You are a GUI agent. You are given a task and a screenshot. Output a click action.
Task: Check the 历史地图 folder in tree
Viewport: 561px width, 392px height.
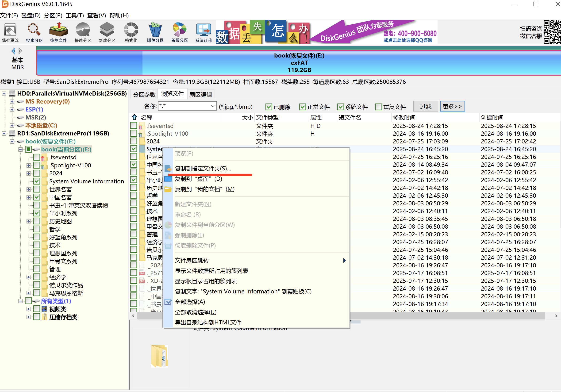[x=37, y=221]
